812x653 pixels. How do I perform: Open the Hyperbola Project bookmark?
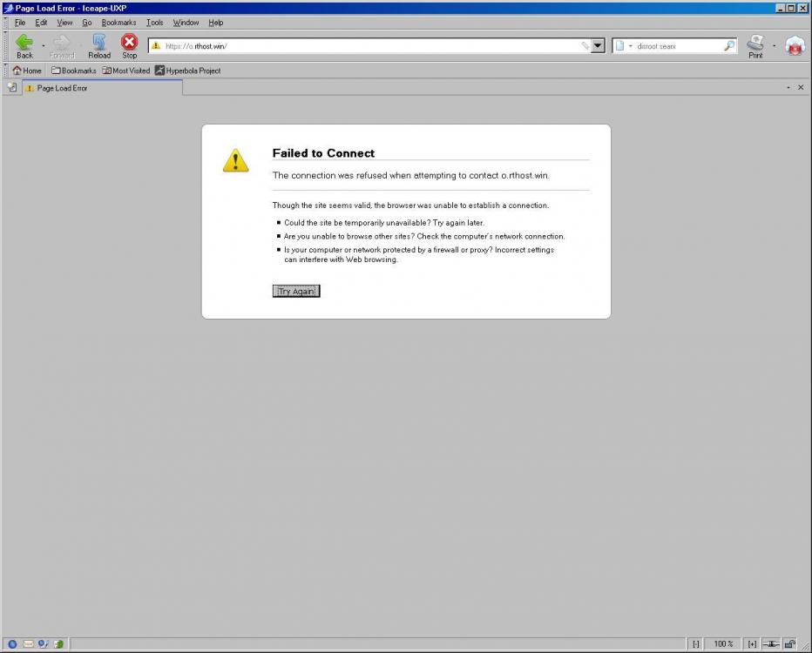pos(187,71)
